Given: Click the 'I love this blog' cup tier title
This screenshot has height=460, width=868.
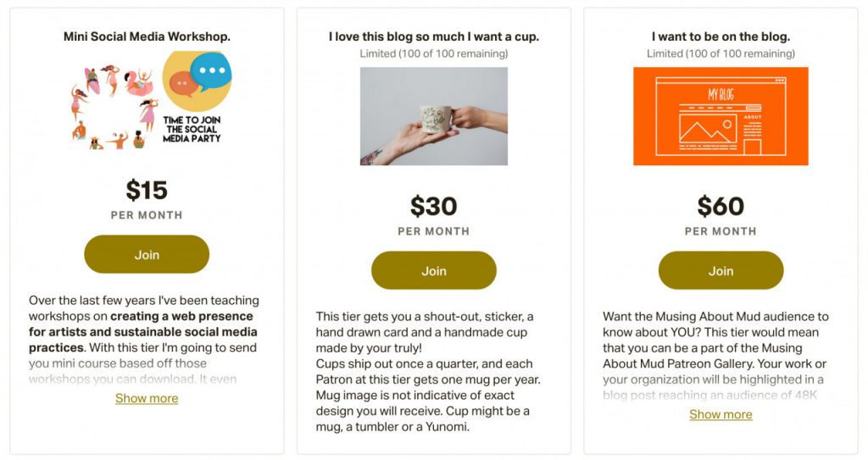Looking at the screenshot, I should click(x=434, y=36).
